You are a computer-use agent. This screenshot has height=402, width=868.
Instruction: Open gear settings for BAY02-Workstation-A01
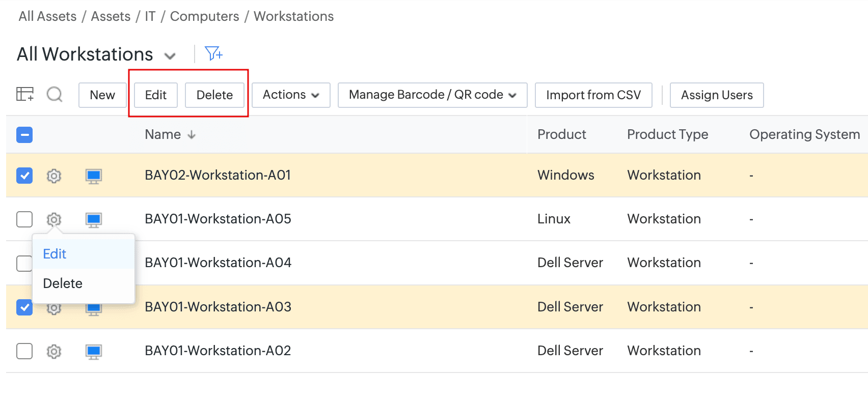click(54, 176)
